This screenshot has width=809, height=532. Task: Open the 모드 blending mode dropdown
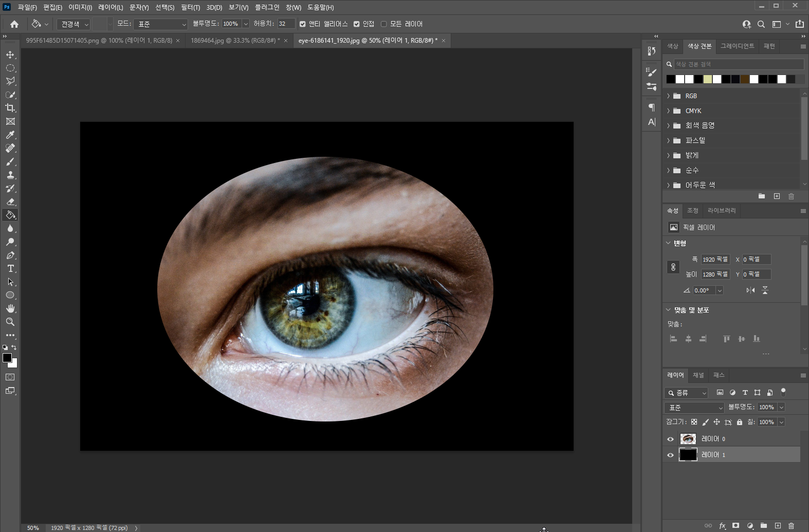[161, 24]
